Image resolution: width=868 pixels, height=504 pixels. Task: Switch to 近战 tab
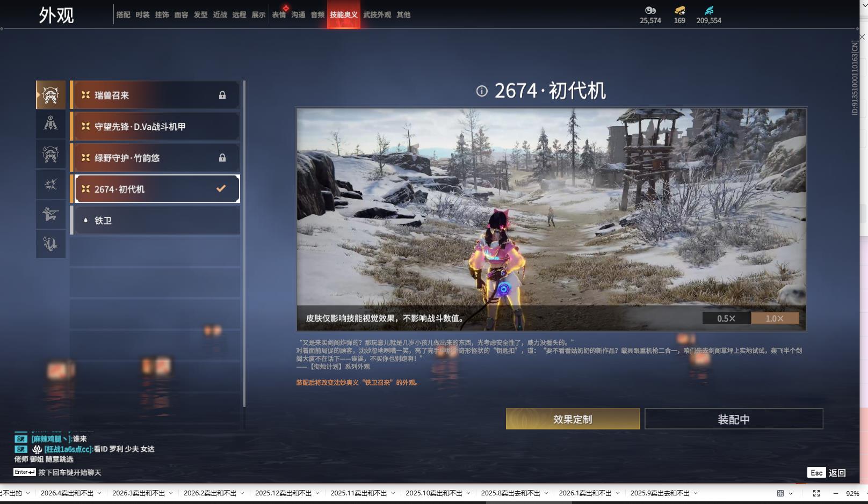click(220, 15)
